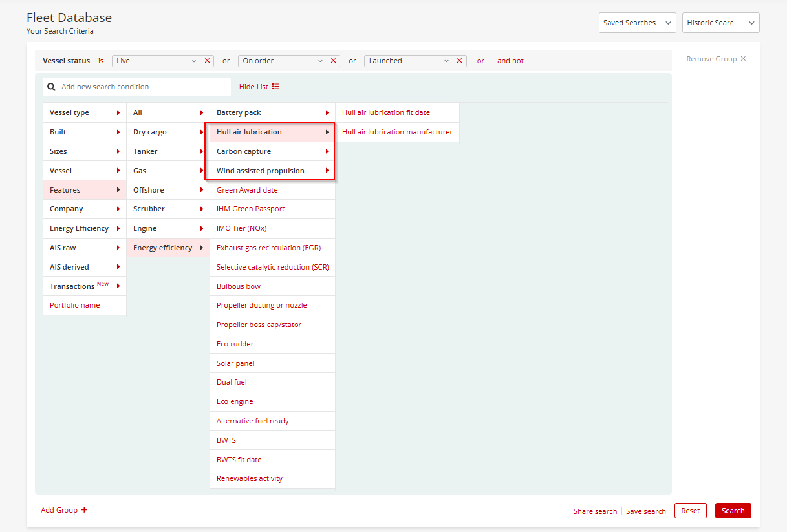Click the Hide List icon
The image size is (787, 532).
pyautogui.click(x=276, y=87)
